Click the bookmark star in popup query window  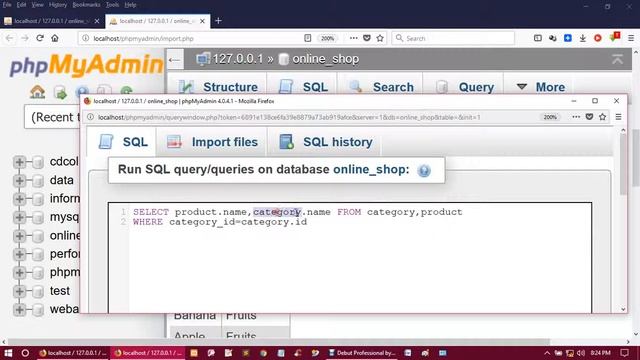coord(602,117)
